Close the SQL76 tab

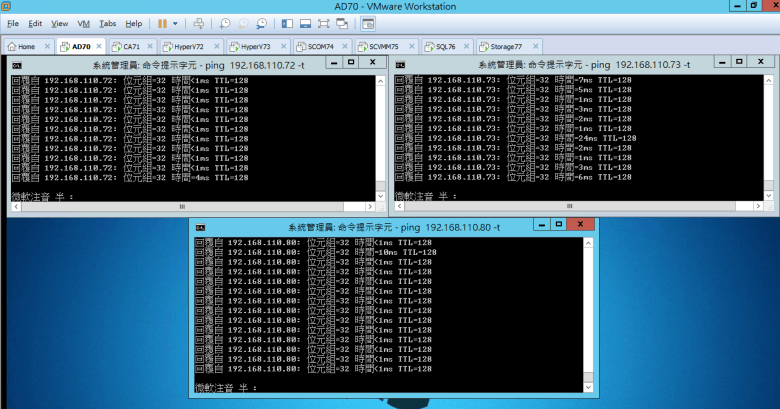pyautogui.click(x=468, y=46)
